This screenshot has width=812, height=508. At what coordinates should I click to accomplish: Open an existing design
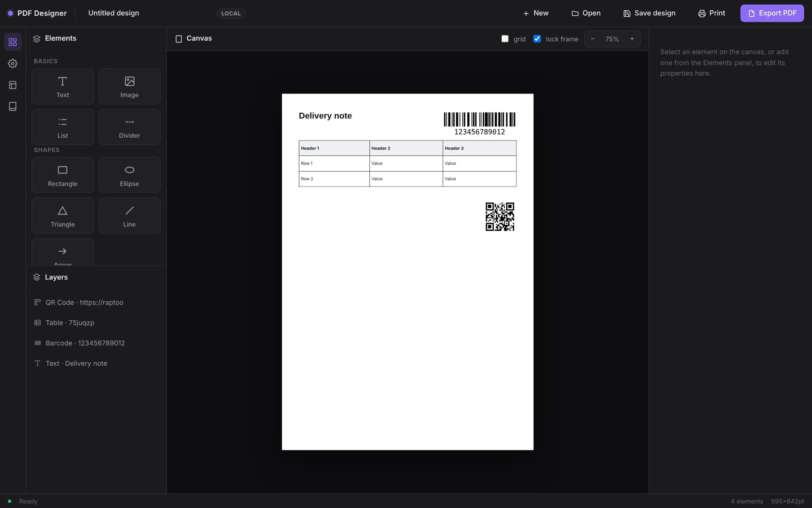tap(586, 13)
